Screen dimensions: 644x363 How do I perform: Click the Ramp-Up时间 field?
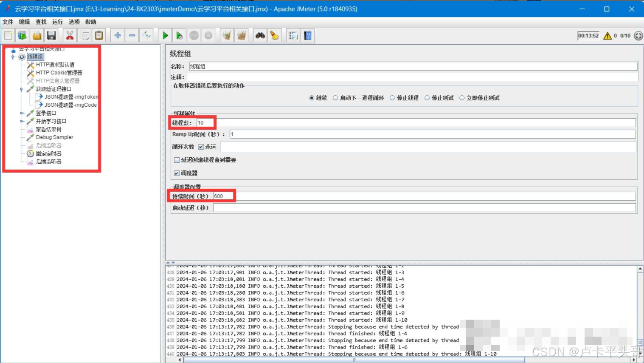click(433, 134)
